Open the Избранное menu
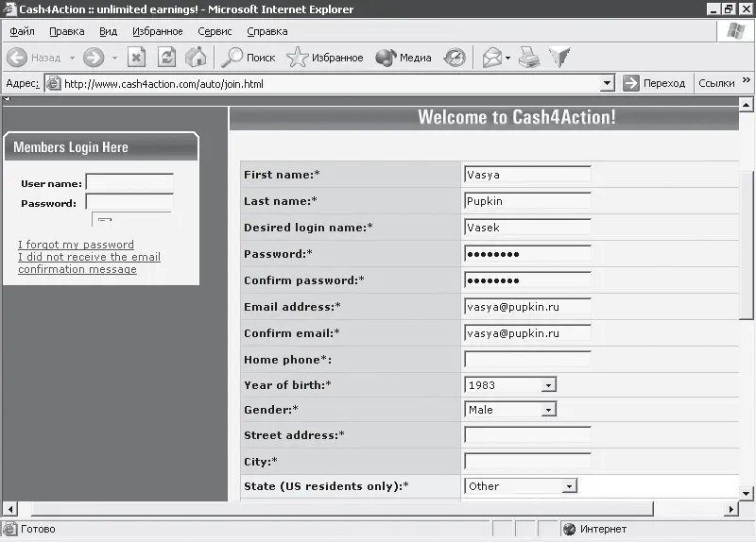The height and width of the screenshot is (542, 756). click(x=158, y=31)
